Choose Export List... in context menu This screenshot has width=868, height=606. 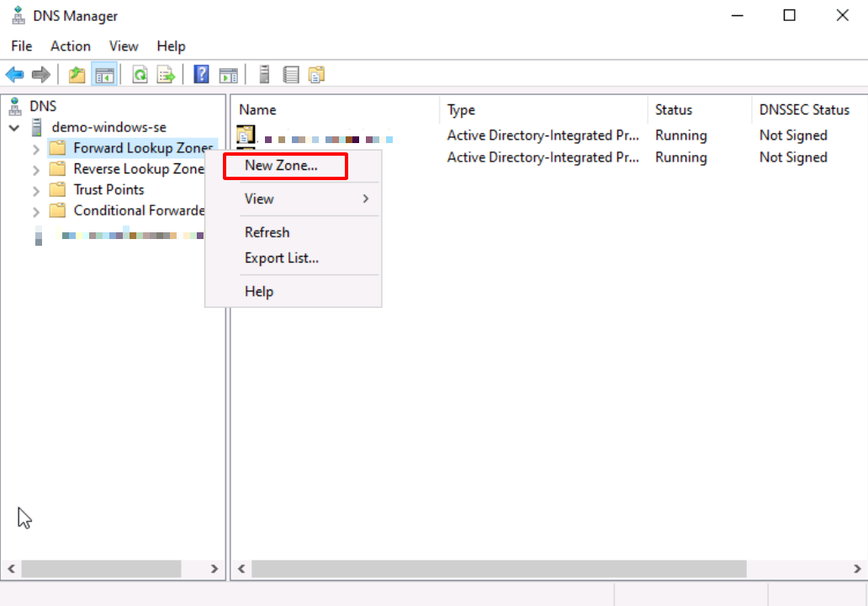(282, 258)
